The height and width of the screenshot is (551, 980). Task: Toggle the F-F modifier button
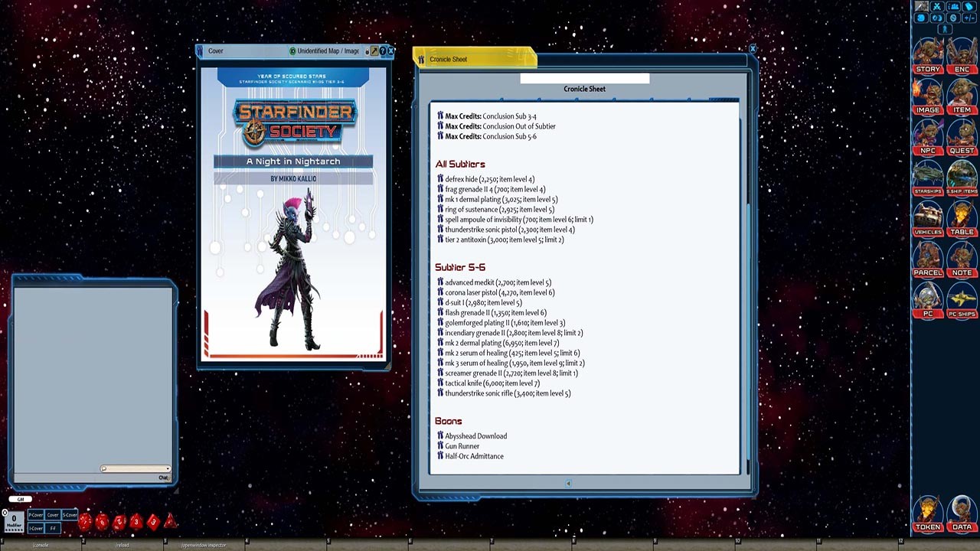point(52,528)
